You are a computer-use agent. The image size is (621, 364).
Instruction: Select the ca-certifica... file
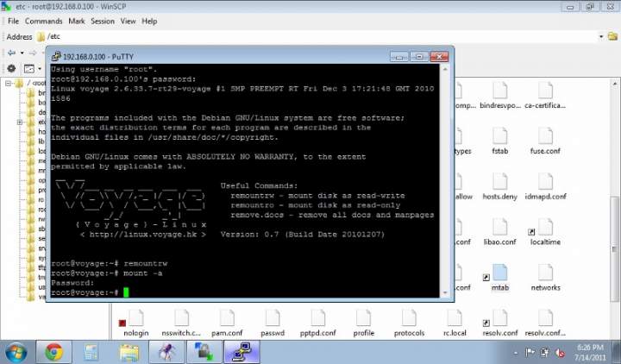click(545, 96)
